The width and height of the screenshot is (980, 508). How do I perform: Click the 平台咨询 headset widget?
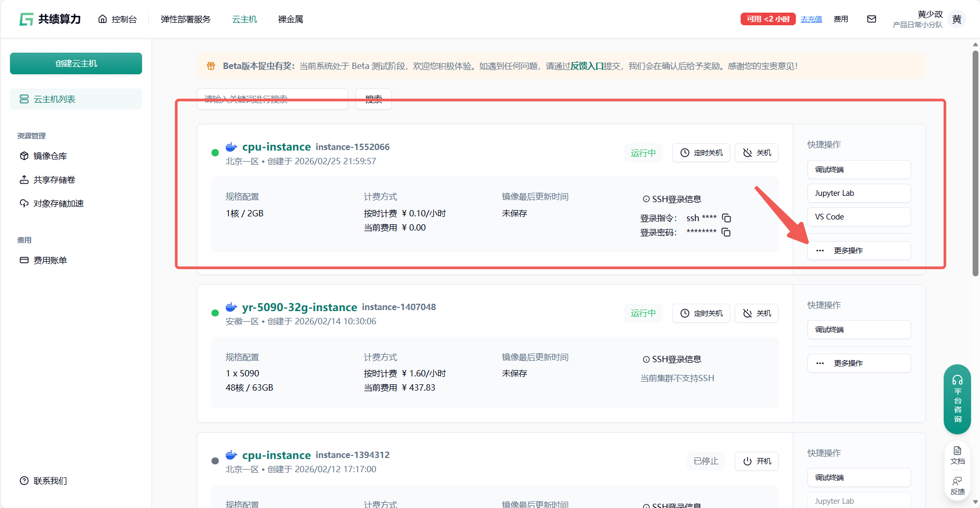[957, 399]
